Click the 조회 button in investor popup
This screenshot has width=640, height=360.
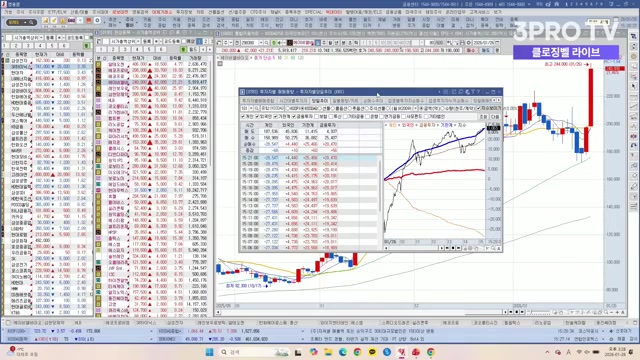[483, 117]
